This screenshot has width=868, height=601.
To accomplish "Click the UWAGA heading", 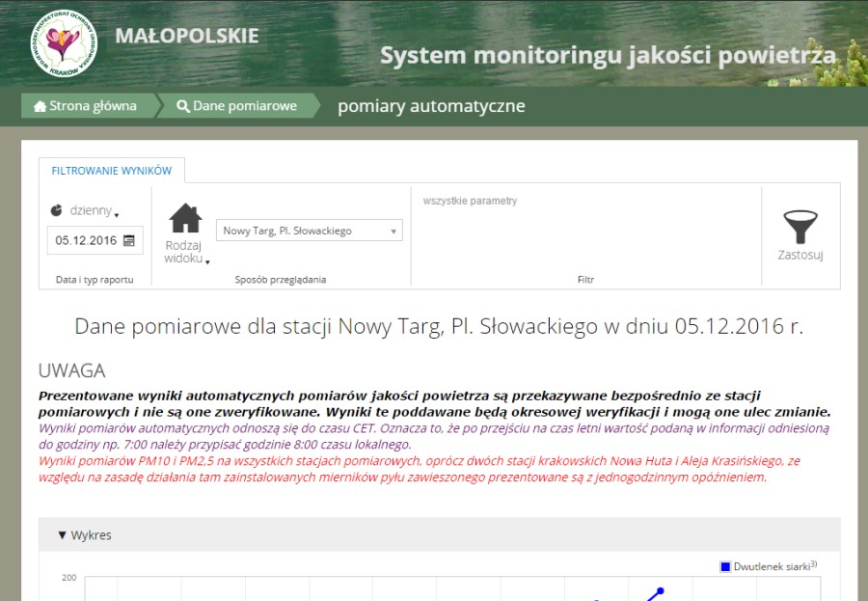I will [72, 370].
